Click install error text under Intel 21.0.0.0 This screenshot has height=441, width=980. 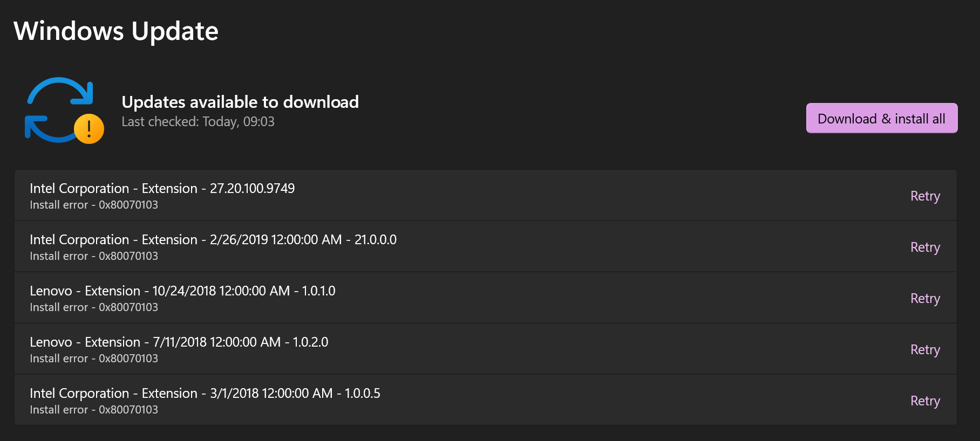(94, 256)
